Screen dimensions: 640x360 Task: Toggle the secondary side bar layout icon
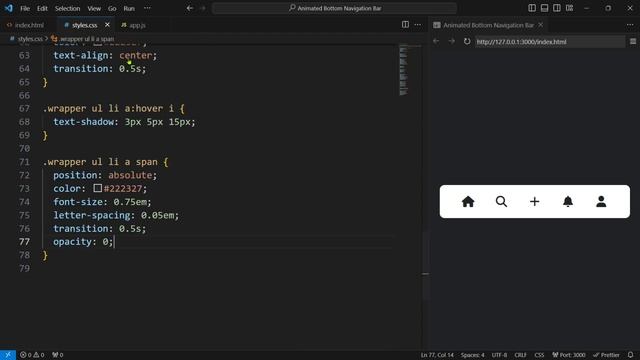pos(557,8)
